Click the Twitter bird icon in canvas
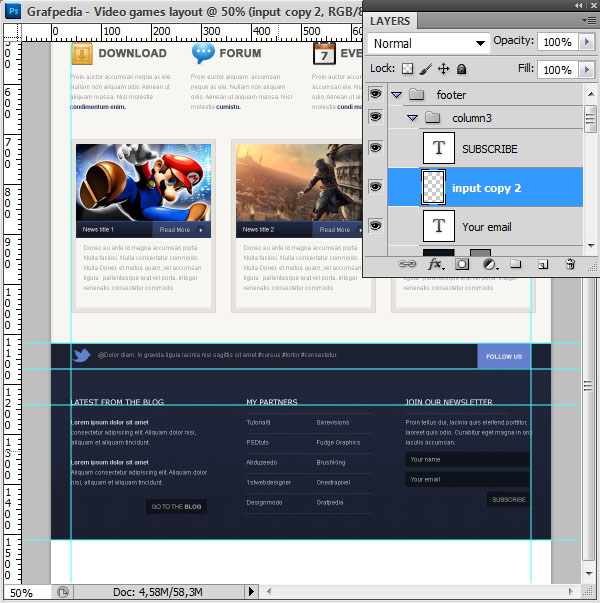The image size is (600, 603). (x=82, y=355)
